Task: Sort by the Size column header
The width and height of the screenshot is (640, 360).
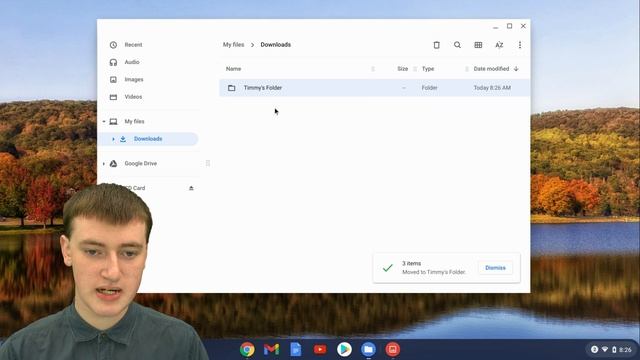Action: pos(402,69)
